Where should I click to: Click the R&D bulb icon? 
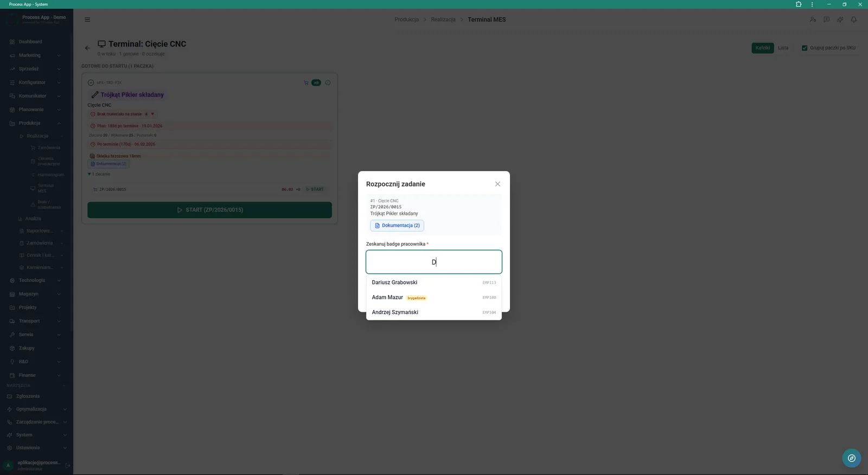(x=12, y=362)
